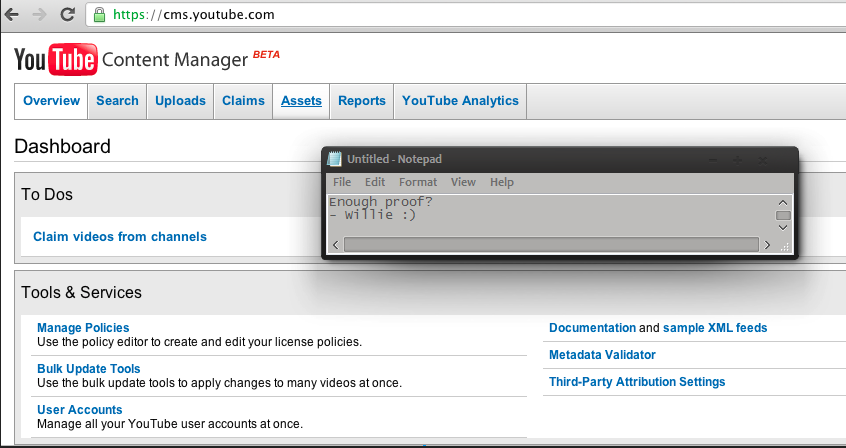This screenshot has width=846, height=448.
Task: Open the Documentation link
Action: pos(592,328)
